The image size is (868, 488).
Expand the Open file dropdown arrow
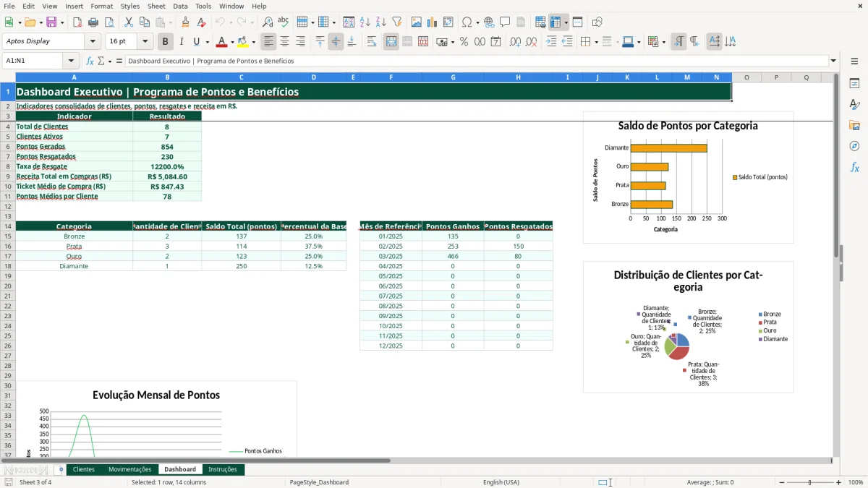pyautogui.click(x=39, y=22)
